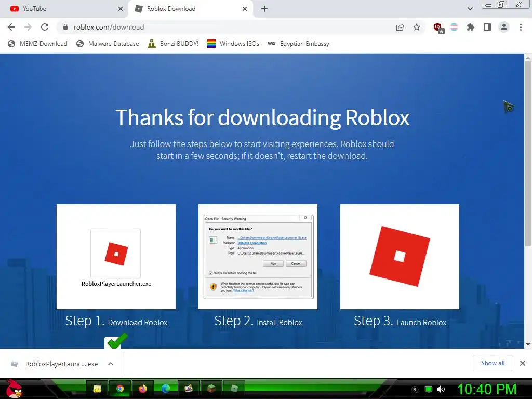Open the striped flag extension icon
This screenshot has height=399, width=532.
[454, 27]
